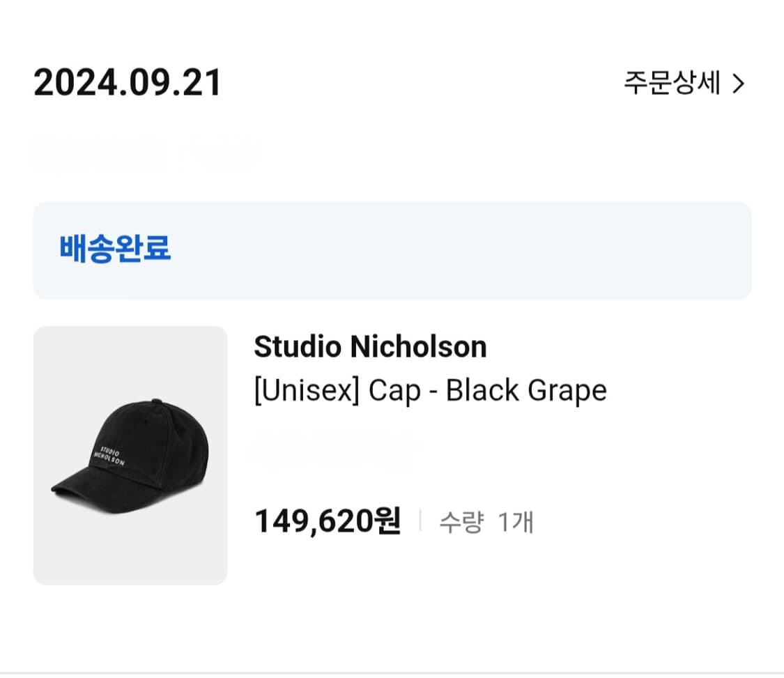Screen dimensions: 784x678
Task: Open the [Unisex] Cap - Black Grape title
Action: pyautogui.click(x=430, y=391)
